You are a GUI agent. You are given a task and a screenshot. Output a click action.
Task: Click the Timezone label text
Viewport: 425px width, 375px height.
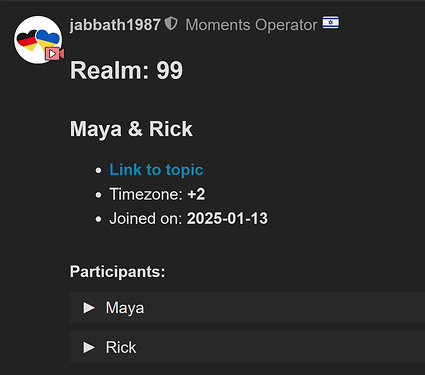point(146,194)
